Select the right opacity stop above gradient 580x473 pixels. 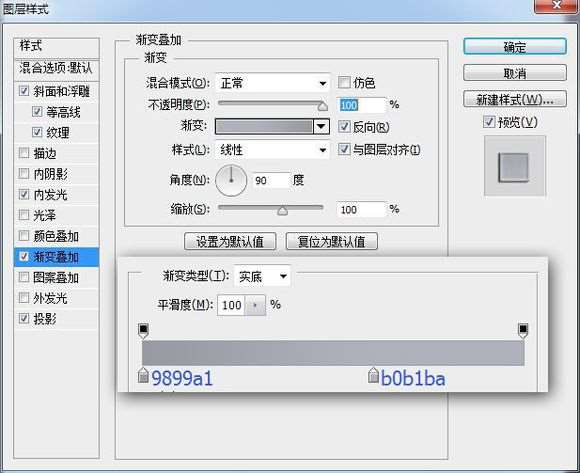tap(523, 331)
